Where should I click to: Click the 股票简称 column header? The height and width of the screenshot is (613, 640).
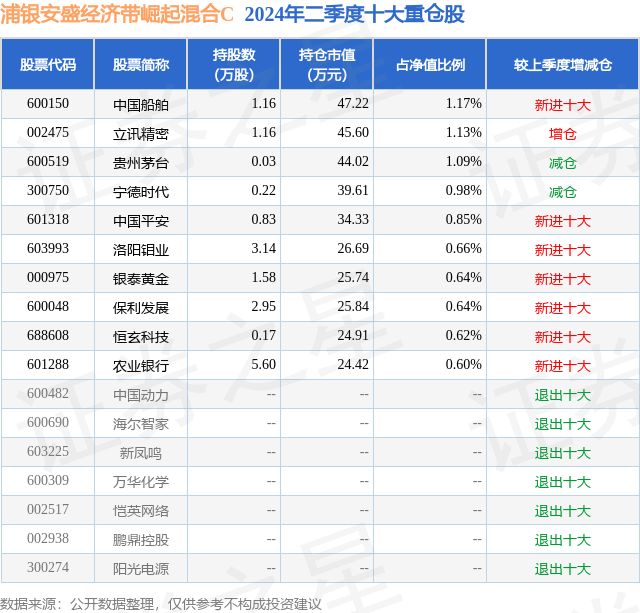pyautogui.click(x=141, y=64)
